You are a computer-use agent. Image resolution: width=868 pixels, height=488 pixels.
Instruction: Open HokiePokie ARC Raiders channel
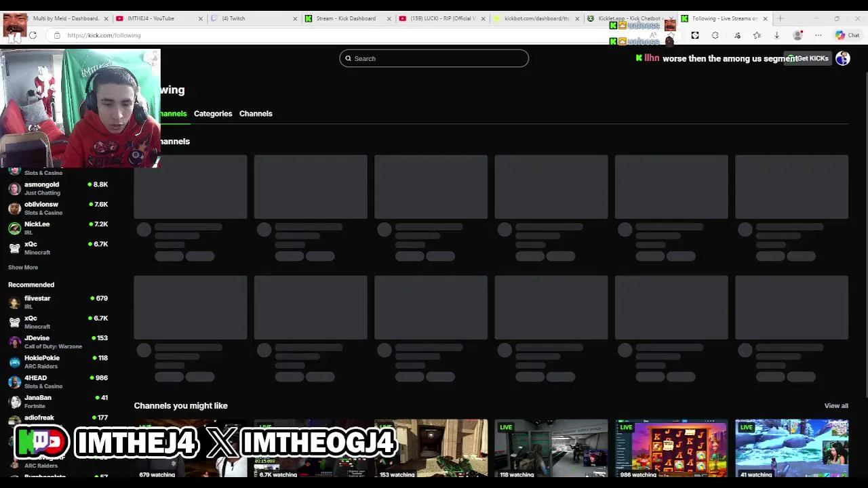pos(58,362)
